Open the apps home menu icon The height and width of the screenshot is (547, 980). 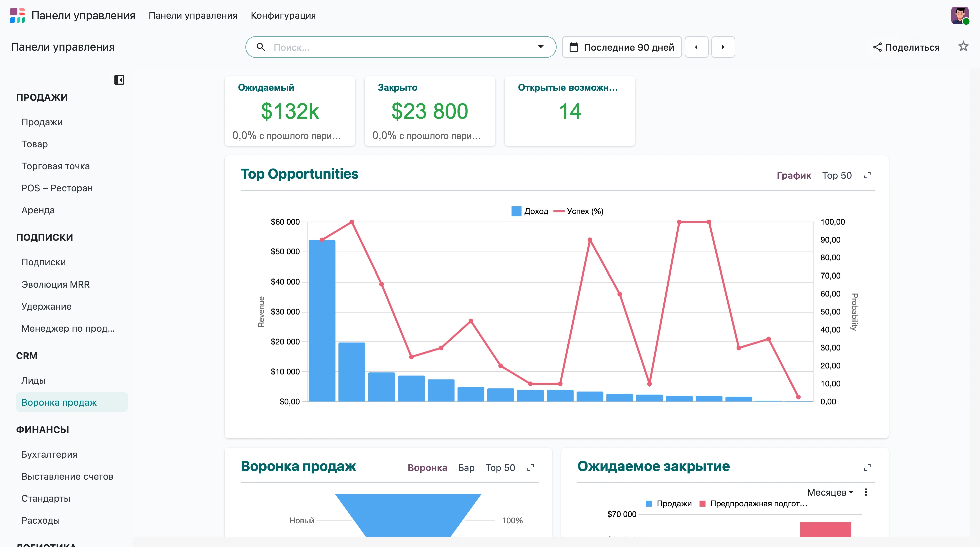click(17, 15)
